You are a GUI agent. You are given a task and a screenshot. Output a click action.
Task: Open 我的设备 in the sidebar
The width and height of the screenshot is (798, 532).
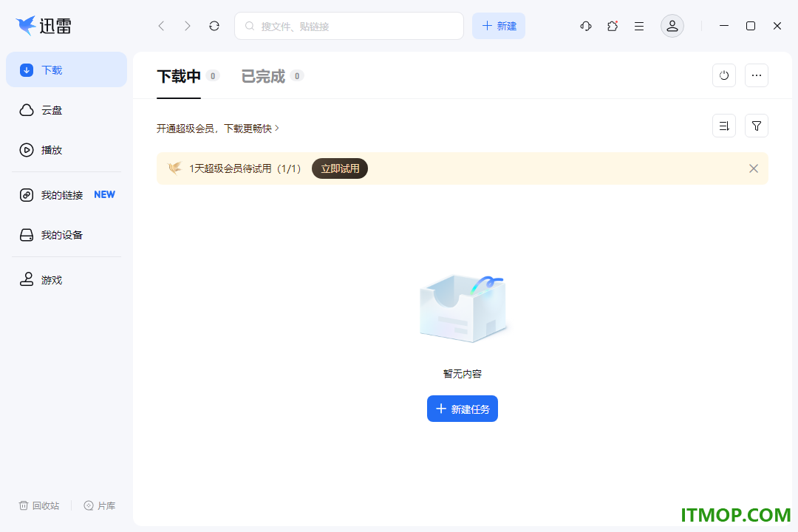pyautogui.click(x=66, y=235)
